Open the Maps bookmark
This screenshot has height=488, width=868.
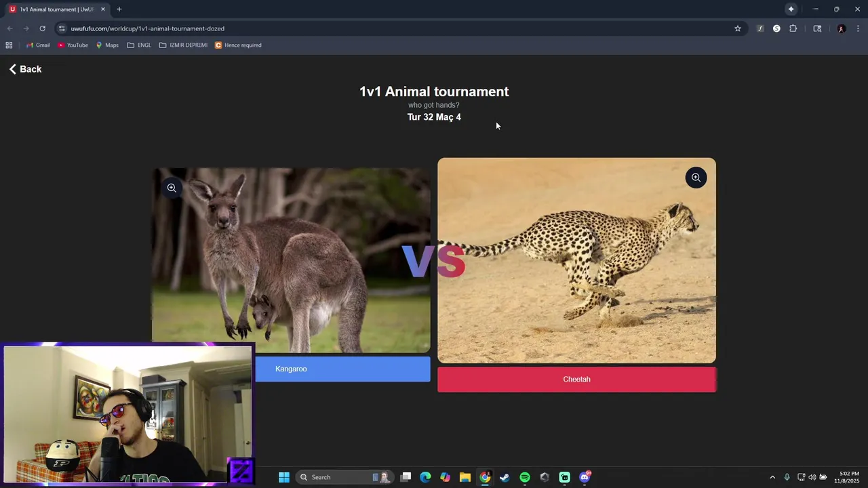(107, 45)
